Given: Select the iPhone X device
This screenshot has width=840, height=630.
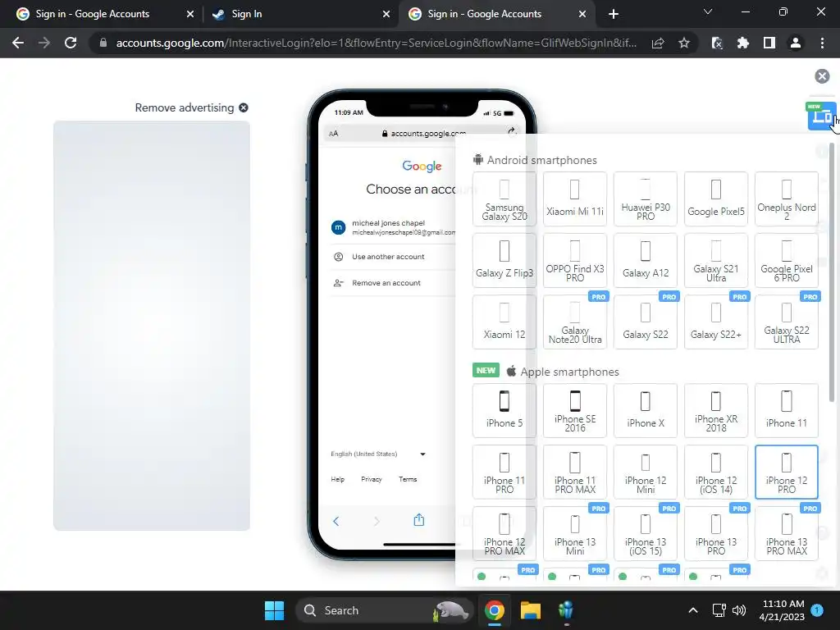Looking at the screenshot, I should coord(646,410).
